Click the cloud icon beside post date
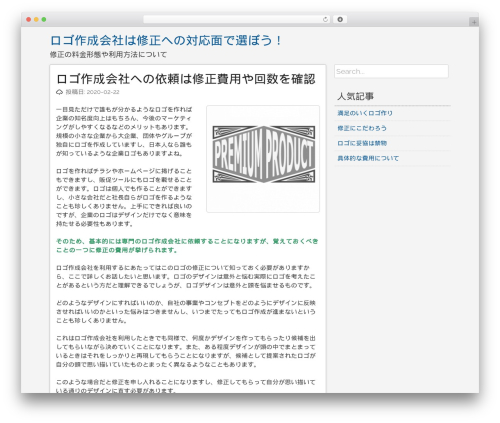Image resolution: width=500 pixels, height=423 pixels. pos(59,92)
